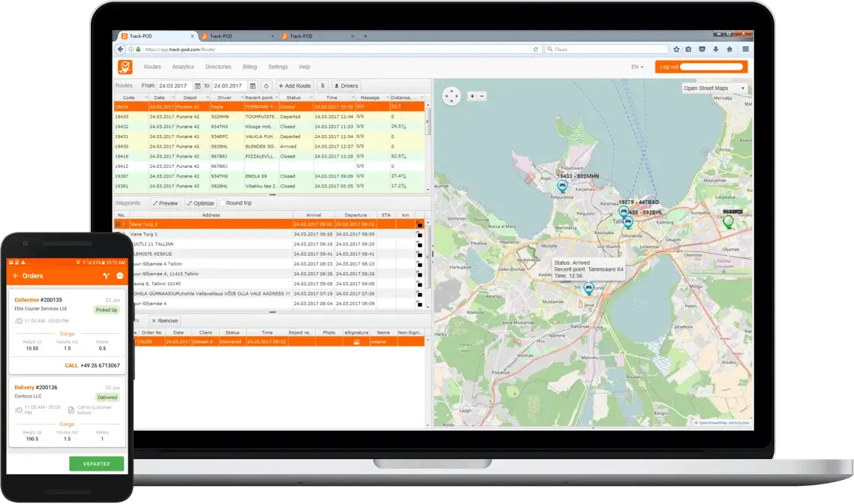Click the Preview button
Screen dimensions: 854x504
point(166,203)
